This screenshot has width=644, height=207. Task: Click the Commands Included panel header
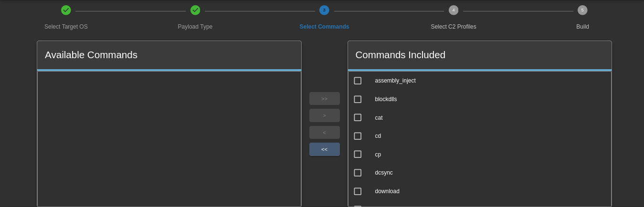click(480, 55)
